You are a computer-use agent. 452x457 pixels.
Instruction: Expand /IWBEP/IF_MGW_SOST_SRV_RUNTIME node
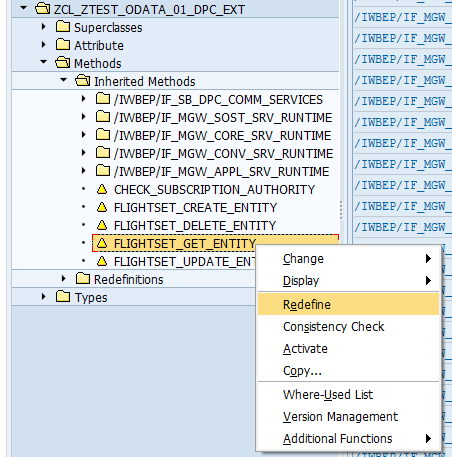(x=83, y=116)
